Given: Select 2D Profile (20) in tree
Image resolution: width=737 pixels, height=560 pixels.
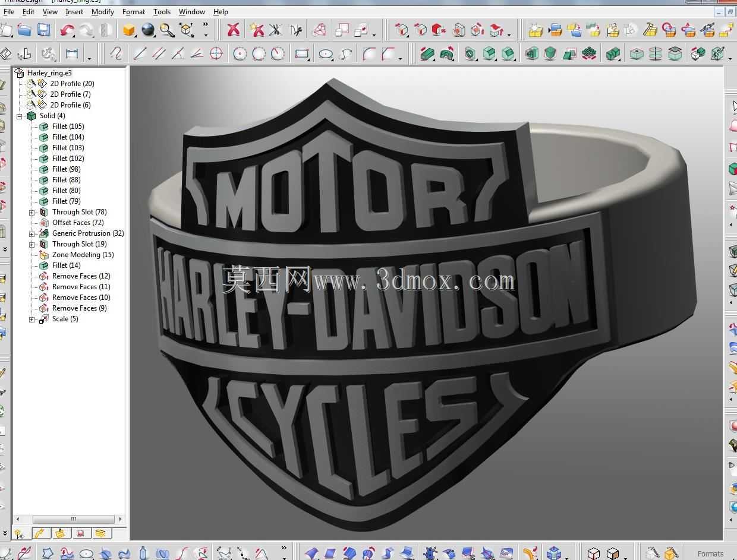Looking at the screenshot, I should [x=72, y=84].
